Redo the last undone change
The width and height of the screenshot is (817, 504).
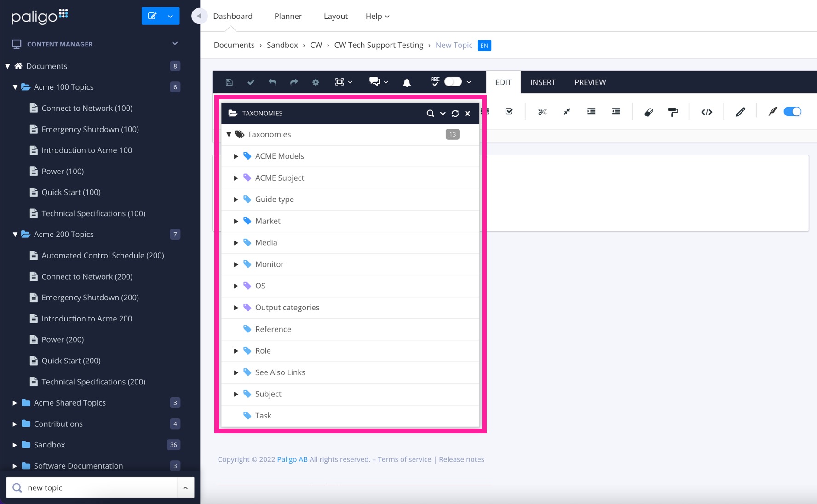(x=294, y=82)
